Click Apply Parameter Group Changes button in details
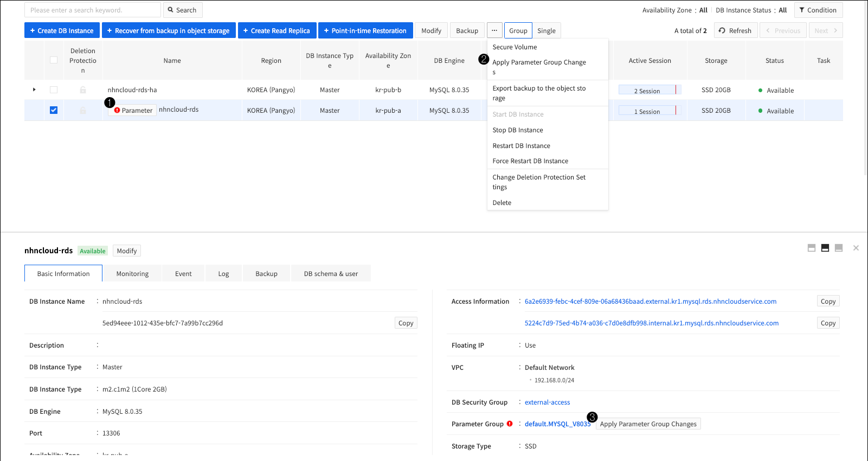This screenshot has width=868, height=461. click(x=648, y=424)
